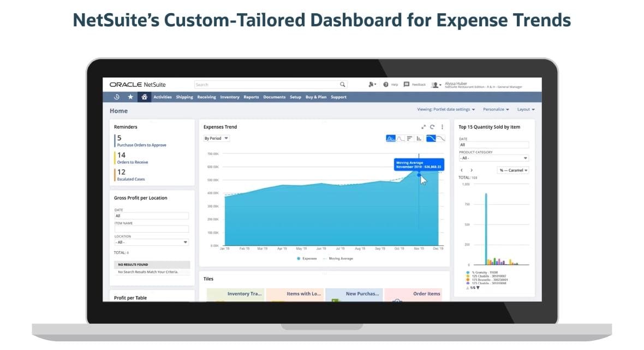
Task: Open Purchase Orders to Approve reminder
Action: 141,145
